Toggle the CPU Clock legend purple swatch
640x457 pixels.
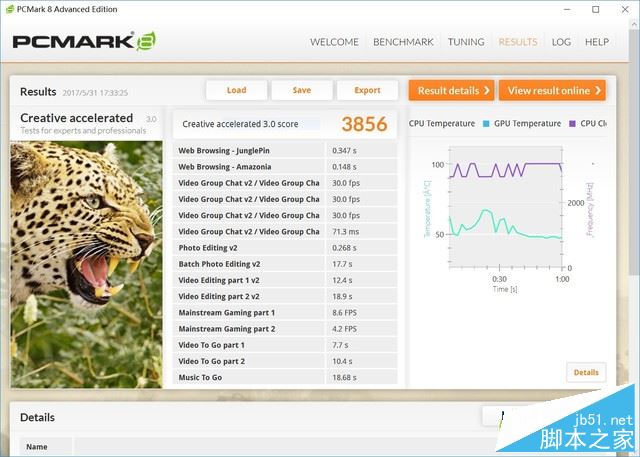[x=572, y=124]
